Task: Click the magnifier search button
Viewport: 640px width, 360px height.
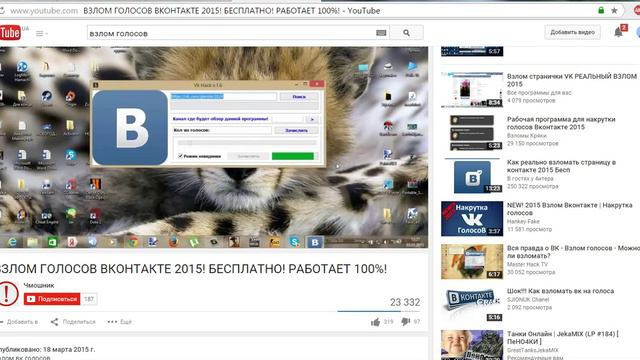Action: click(406, 33)
